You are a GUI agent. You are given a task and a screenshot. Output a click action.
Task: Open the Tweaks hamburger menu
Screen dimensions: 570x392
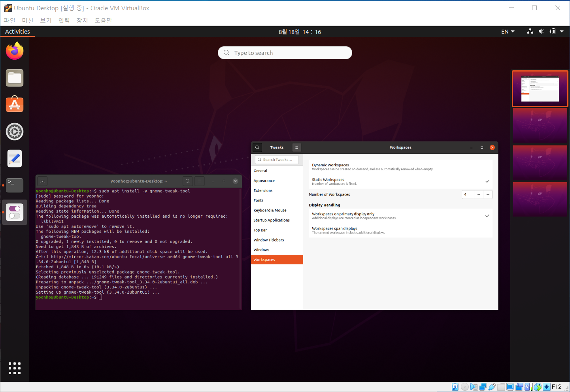pyautogui.click(x=296, y=147)
